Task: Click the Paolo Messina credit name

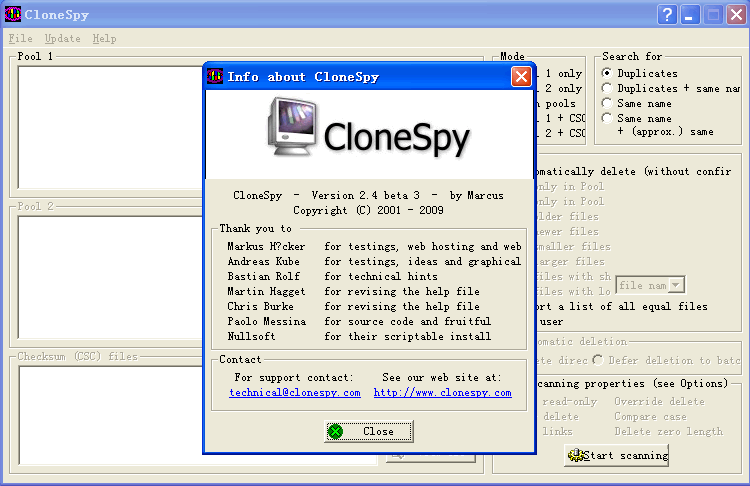Action: [x=266, y=321]
